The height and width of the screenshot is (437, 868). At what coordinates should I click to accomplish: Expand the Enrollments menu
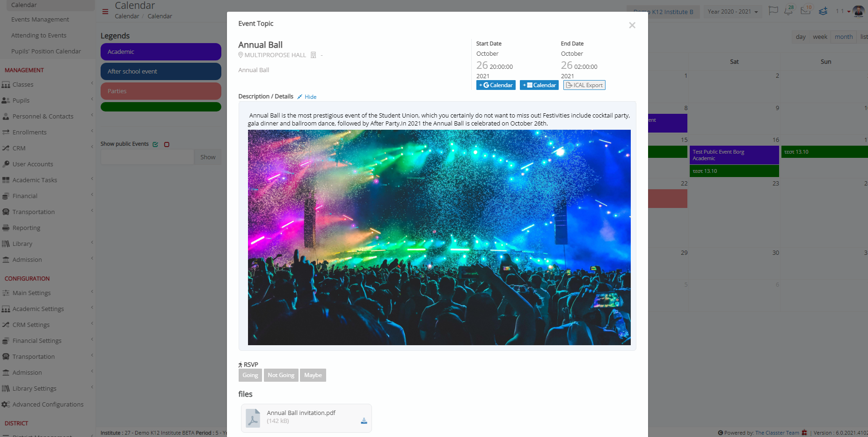point(92,131)
